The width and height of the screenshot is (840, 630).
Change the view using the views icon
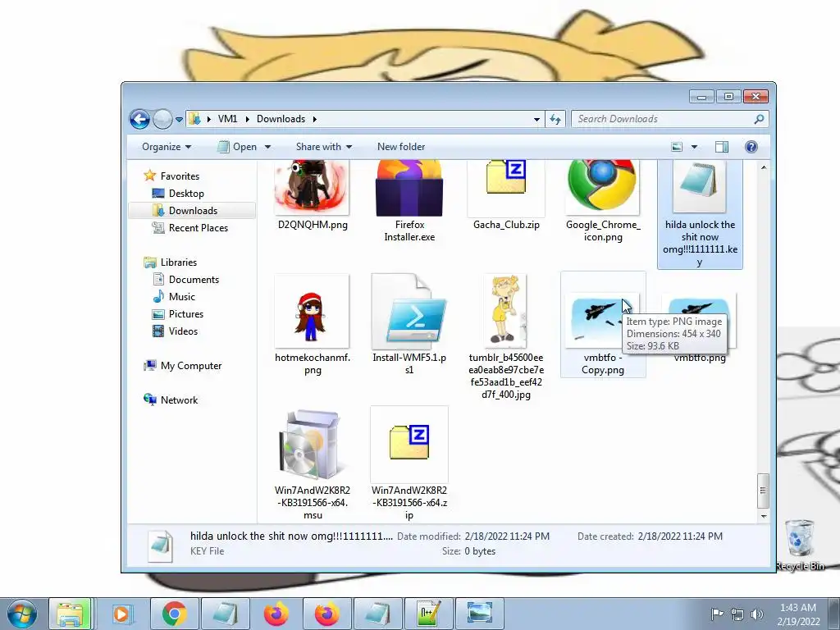(677, 147)
